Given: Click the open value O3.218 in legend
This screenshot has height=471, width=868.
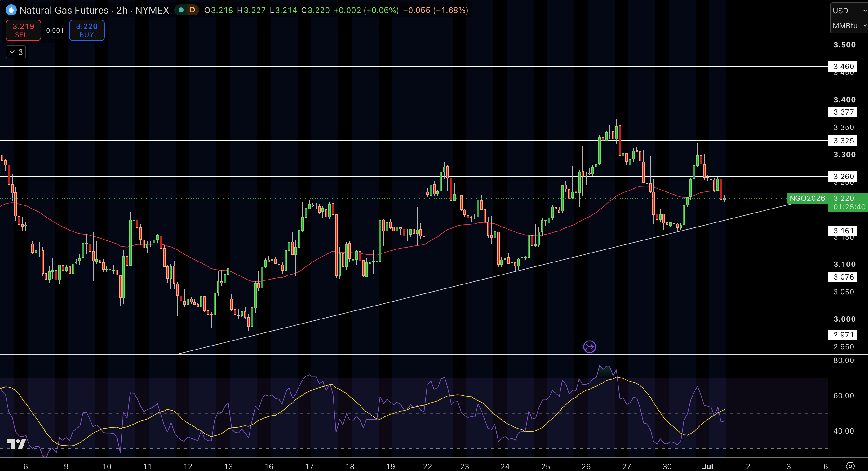Looking at the screenshot, I should [219, 10].
